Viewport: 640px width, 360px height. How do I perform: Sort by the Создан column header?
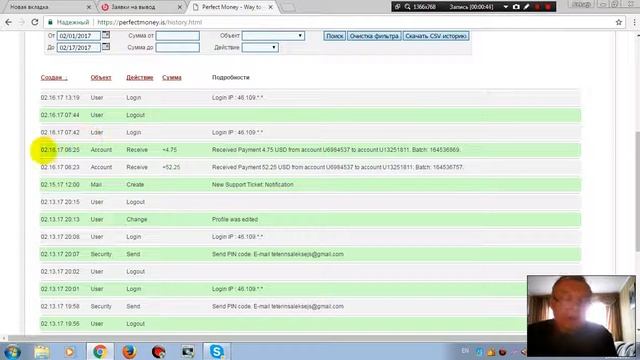coord(54,78)
